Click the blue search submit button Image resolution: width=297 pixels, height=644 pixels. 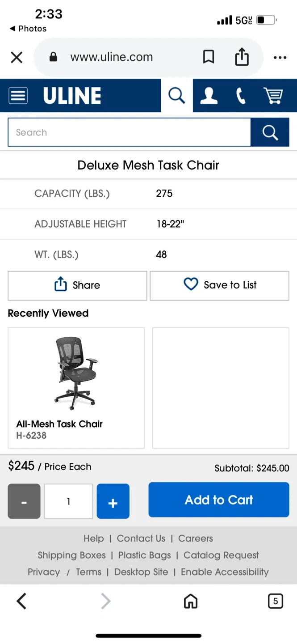click(270, 132)
